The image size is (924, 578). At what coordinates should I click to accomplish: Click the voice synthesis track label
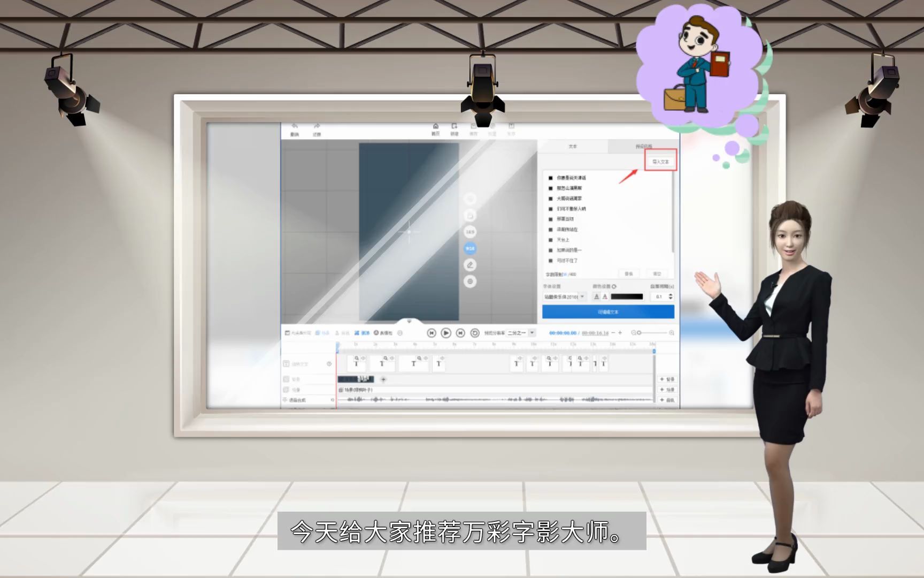coord(297,400)
